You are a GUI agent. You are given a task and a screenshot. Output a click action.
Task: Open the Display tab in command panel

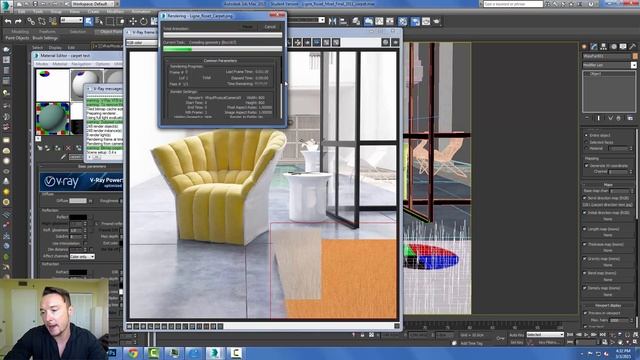point(623,47)
